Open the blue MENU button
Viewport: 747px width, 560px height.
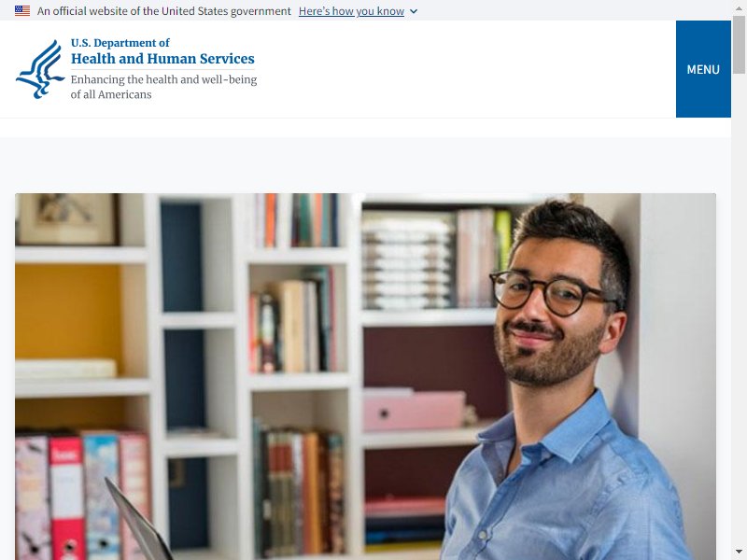coord(703,69)
